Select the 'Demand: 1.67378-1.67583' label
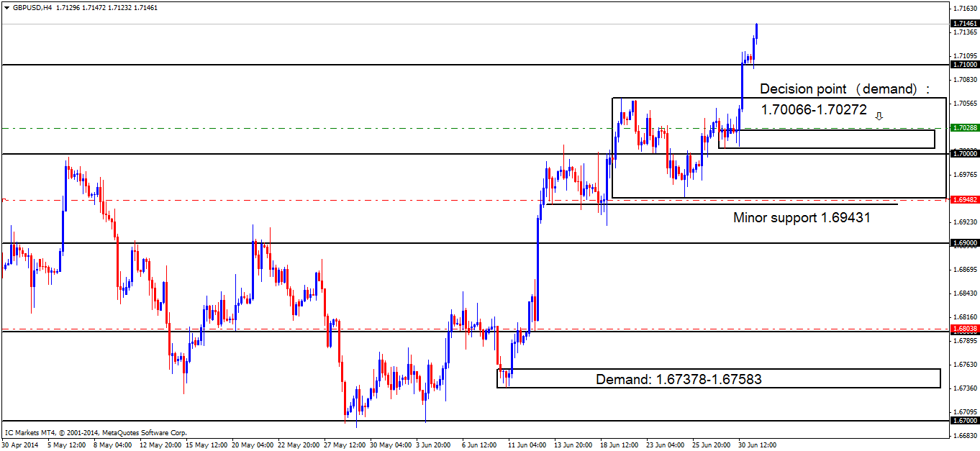980x451 pixels. [679, 379]
